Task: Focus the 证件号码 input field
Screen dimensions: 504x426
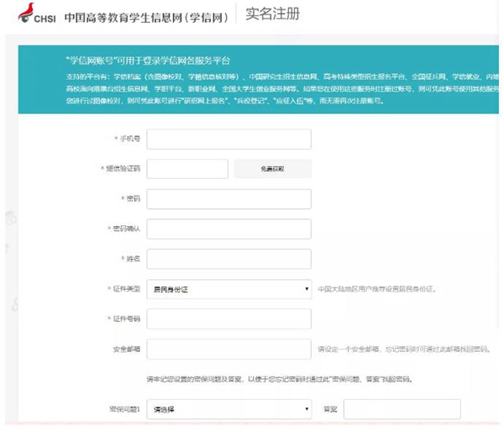Action: coord(228,319)
